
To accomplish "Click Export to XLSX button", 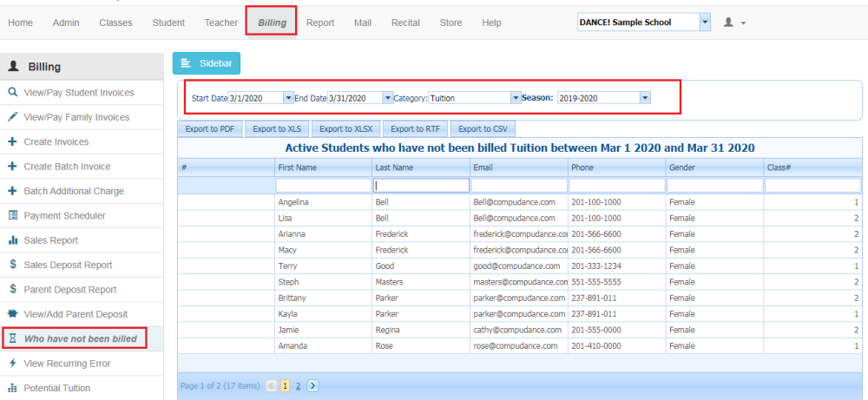I will [x=346, y=129].
